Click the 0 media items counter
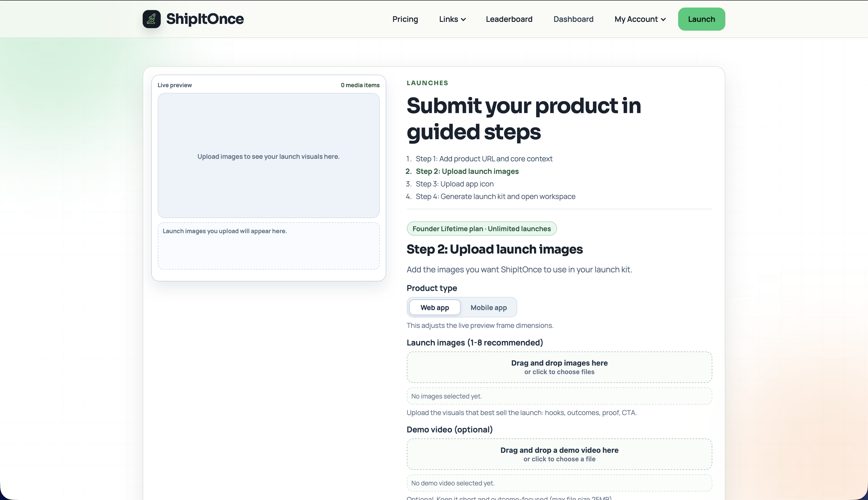Screen dimensions: 868x500 [360, 85]
